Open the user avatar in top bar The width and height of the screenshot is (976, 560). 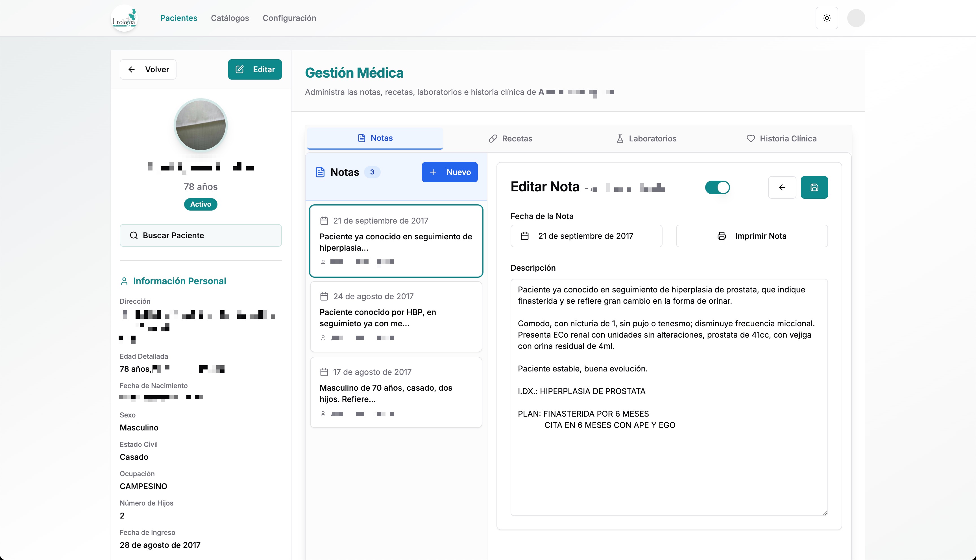[856, 18]
